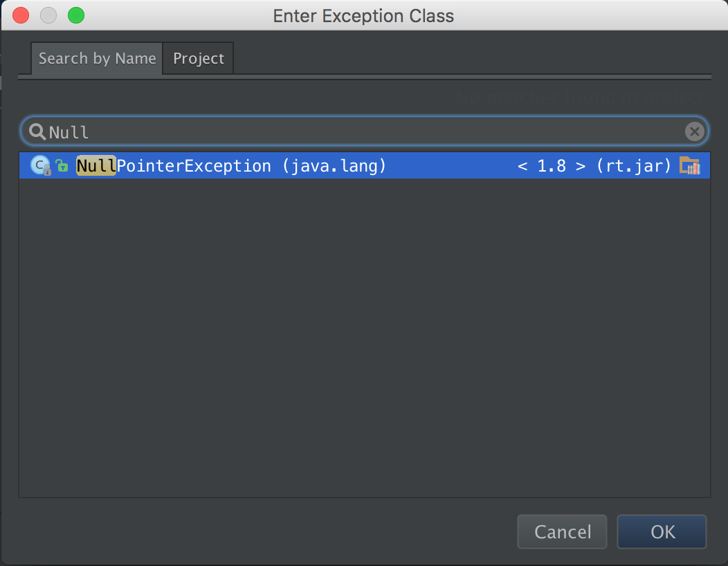Clear the search with the X icon

point(694,131)
